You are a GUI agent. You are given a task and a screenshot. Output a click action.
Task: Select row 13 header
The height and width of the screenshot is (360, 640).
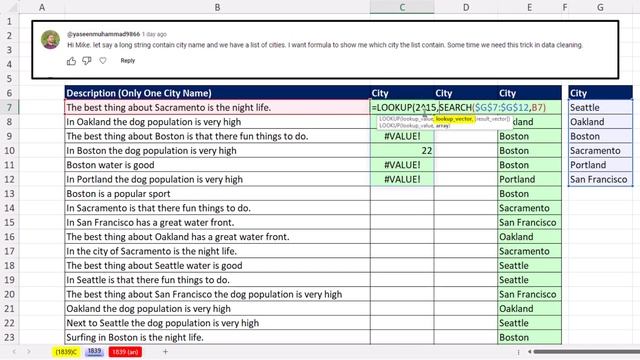click(x=9, y=193)
